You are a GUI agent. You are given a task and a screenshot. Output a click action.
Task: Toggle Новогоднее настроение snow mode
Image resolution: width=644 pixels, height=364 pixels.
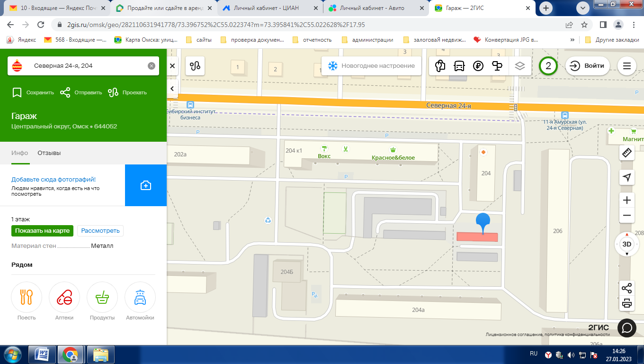click(x=371, y=66)
